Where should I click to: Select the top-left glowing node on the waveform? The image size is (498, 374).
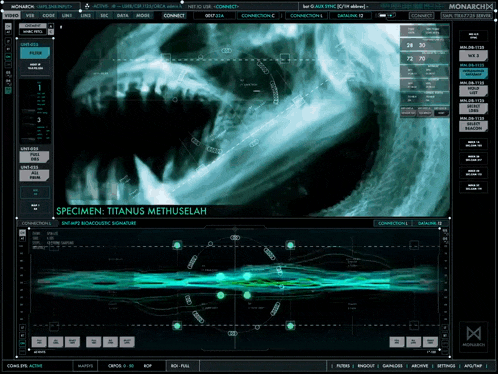(x=177, y=246)
